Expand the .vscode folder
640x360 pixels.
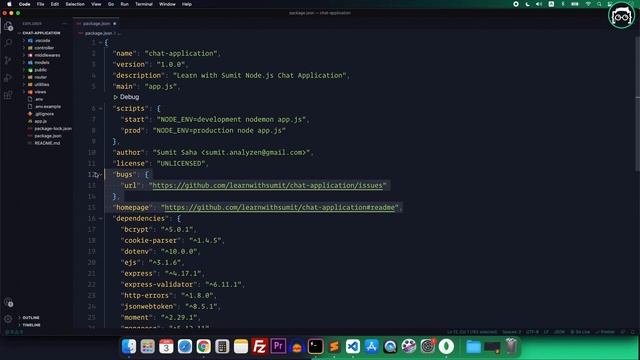tap(42, 40)
